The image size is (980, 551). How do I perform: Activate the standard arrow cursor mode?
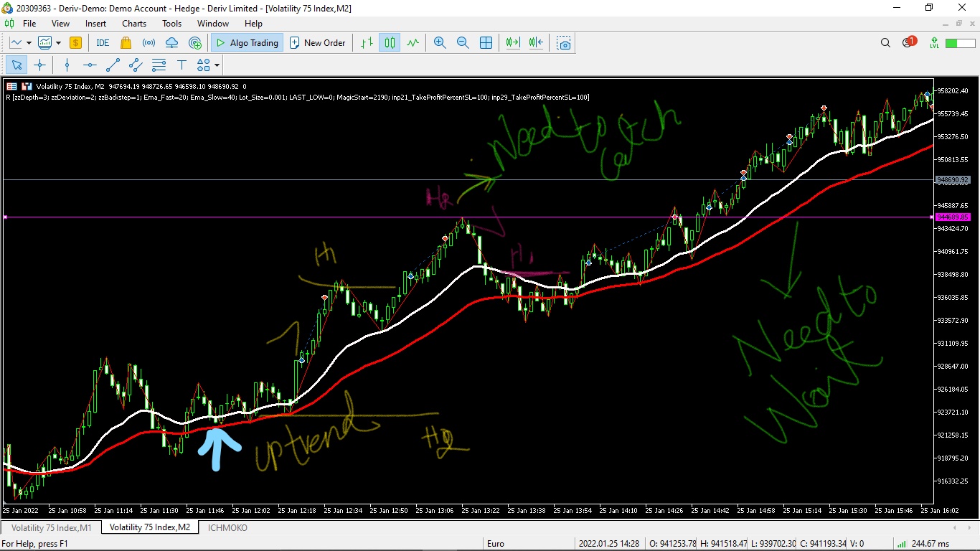click(17, 65)
